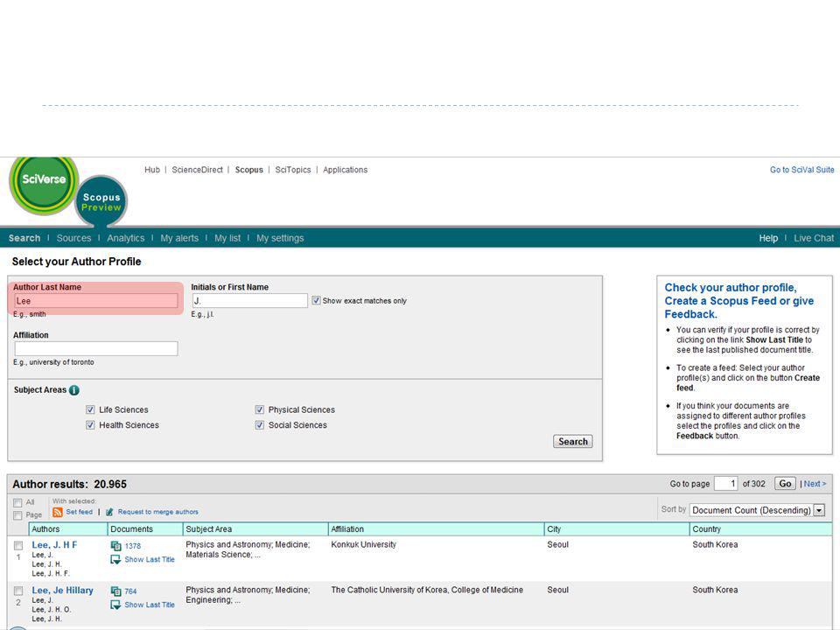Viewport: 840px width, 630px height.
Task: Click the Applications link
Action: tap(345, 170)
